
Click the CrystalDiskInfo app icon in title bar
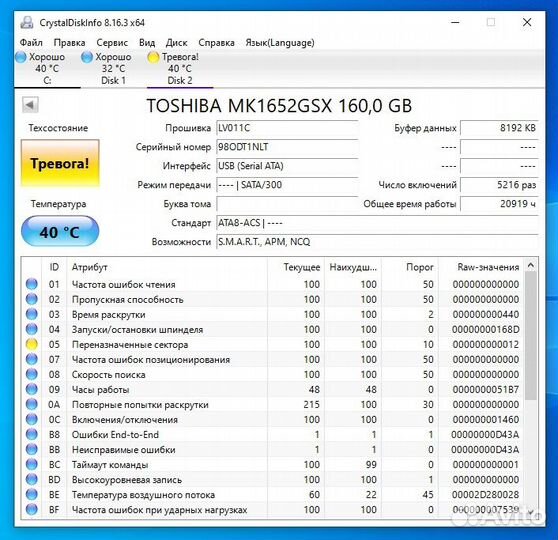(27, 22)
